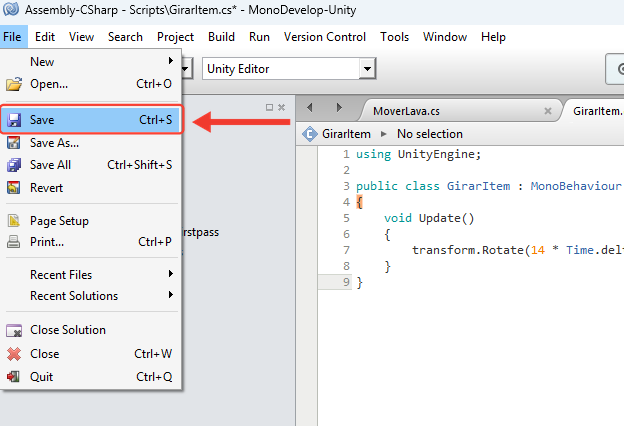Click 'GirarItem' class name on line 3
Screen dimensions: 624x426
(x=478, y=186)
